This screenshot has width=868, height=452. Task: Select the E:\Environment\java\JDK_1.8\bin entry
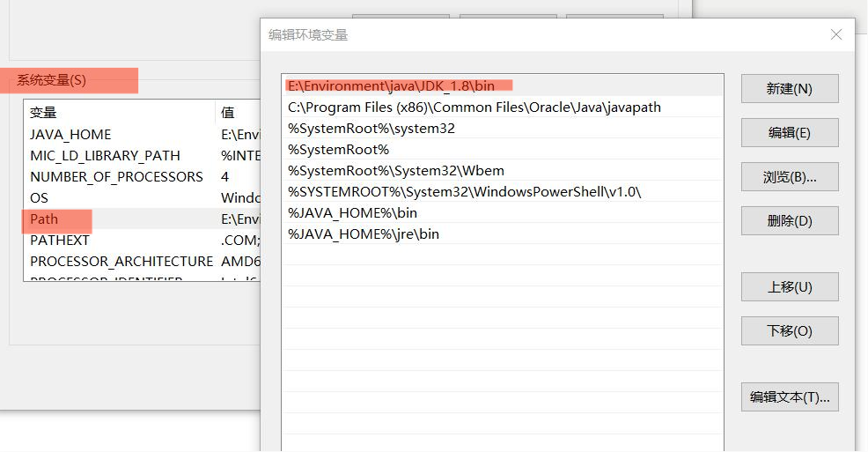tap(391, 86)
